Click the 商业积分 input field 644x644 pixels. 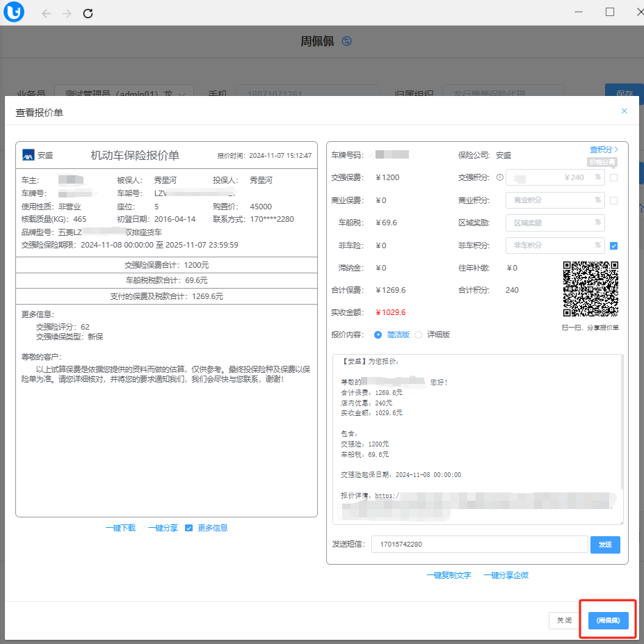555,200
